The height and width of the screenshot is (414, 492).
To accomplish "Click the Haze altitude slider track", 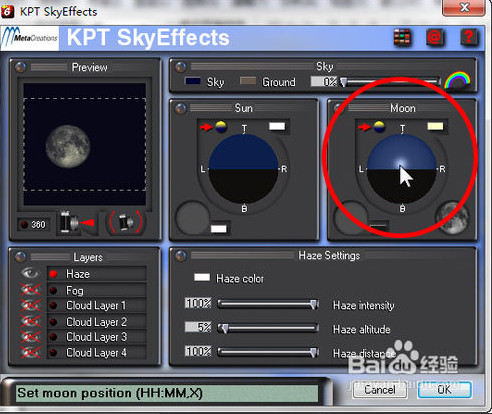I will coord(268,329).
